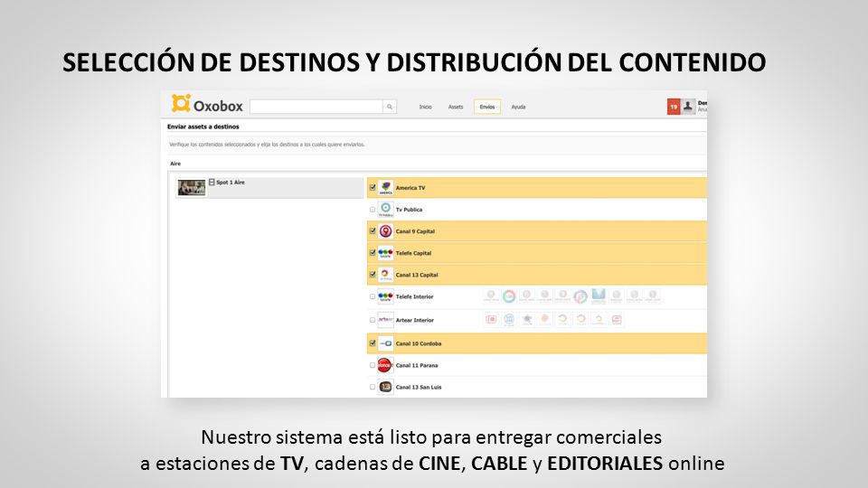Click the 'Canal 13 Capital' label
This screenshot has height=488, width=868.
pos(417,275)
